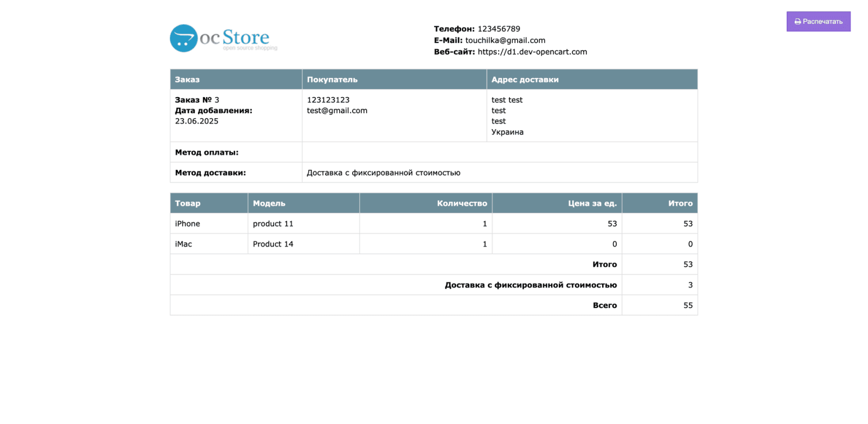Click the product 11 model cell

pos(303,223)
